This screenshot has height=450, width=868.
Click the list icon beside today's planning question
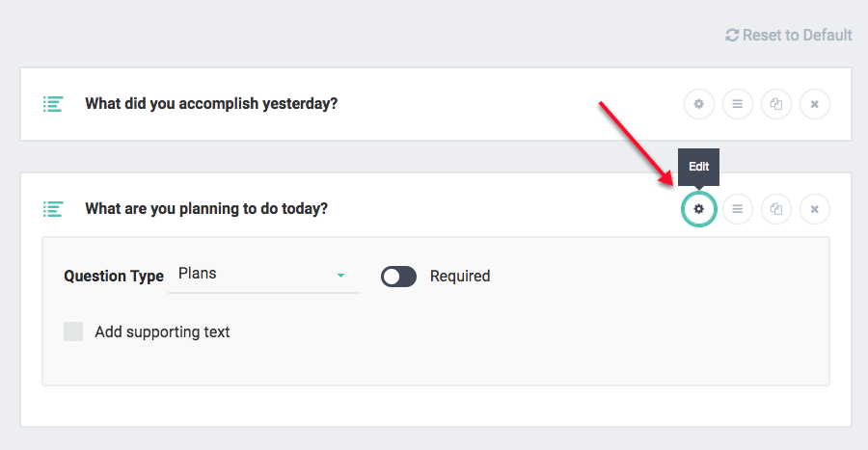[x=53, y=208]
